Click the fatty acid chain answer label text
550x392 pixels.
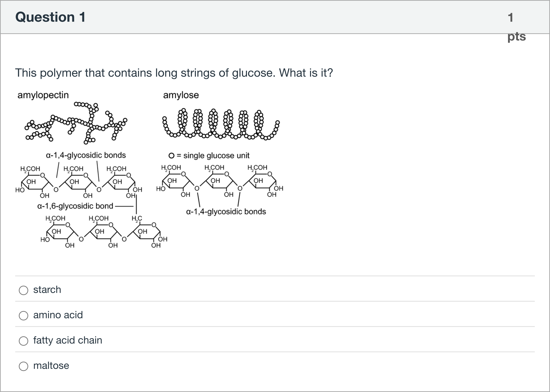67,341
